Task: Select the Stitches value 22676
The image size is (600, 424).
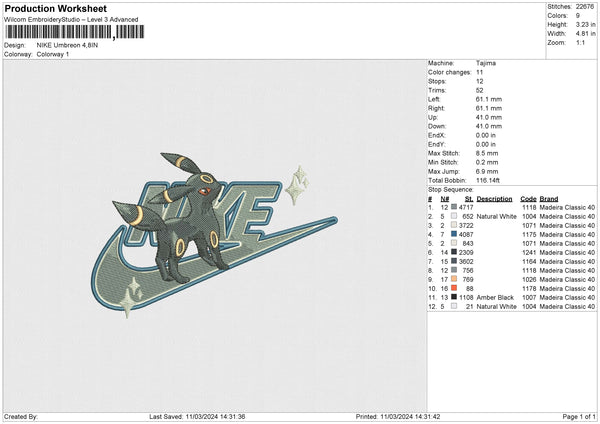Action: (585, 7)
